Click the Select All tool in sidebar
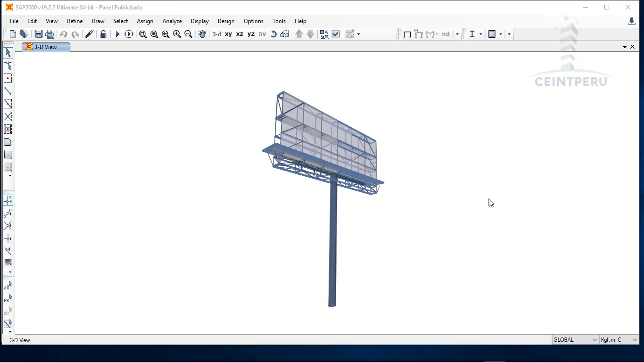Screen dimensions: 644x362 (8, 286)
